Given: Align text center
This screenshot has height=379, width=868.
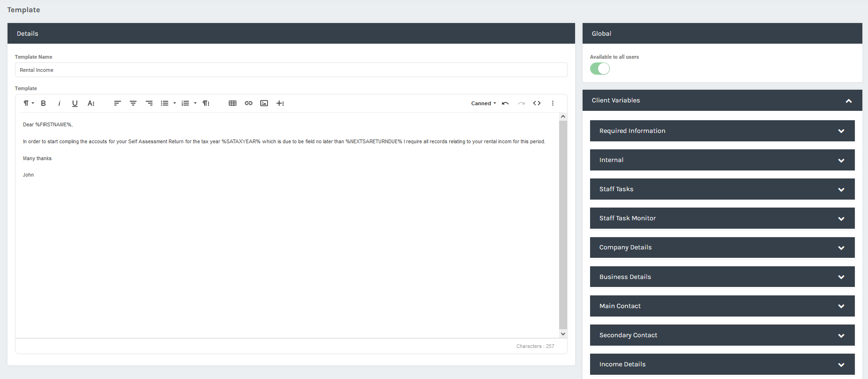Looking at the screenshot, I should pyautogui.click(x=133, y=103).
